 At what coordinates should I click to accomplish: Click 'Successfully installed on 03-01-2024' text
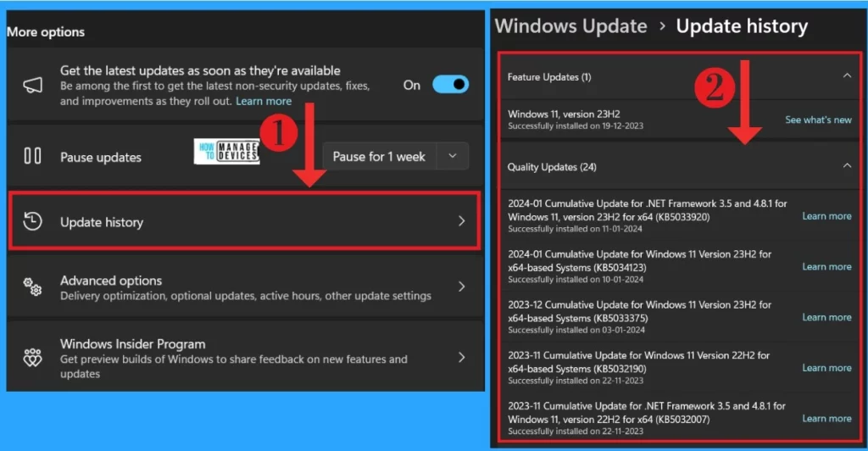(x=576, y=331)
